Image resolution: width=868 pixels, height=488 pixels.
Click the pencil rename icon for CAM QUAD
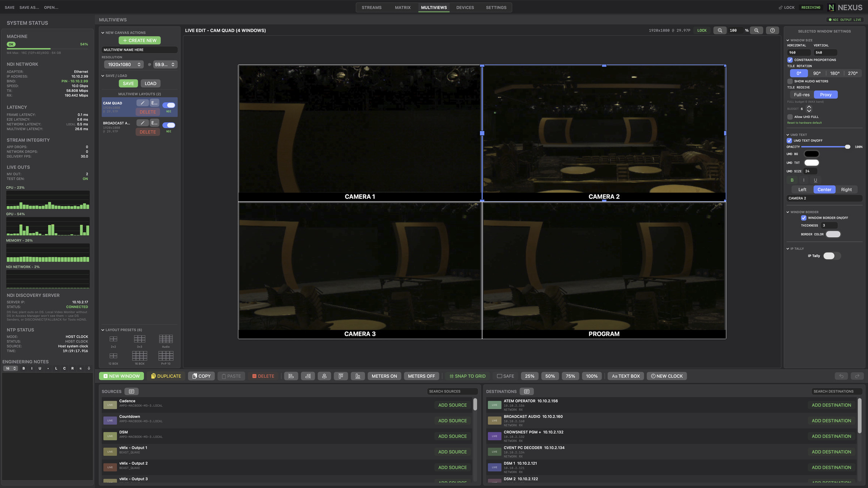tap(142, 103)
